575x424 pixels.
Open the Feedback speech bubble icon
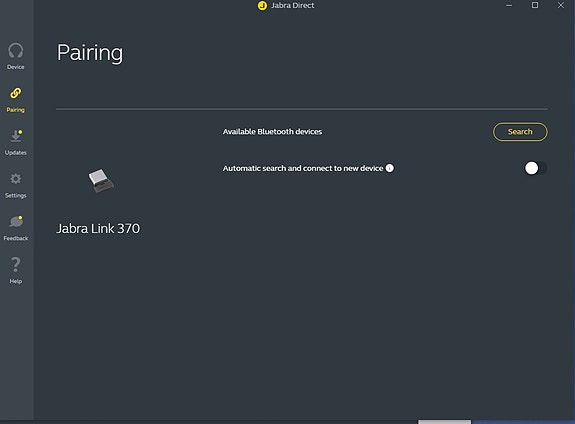16,221
